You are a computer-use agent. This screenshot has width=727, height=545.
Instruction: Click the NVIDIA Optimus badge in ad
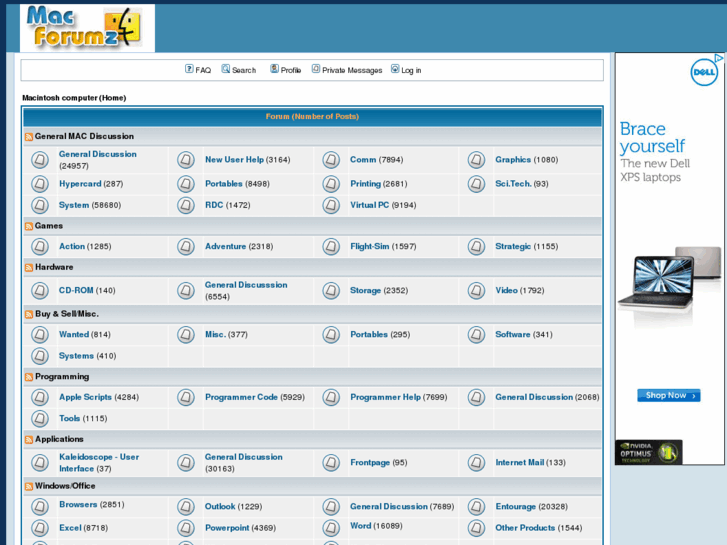(648, 452)
